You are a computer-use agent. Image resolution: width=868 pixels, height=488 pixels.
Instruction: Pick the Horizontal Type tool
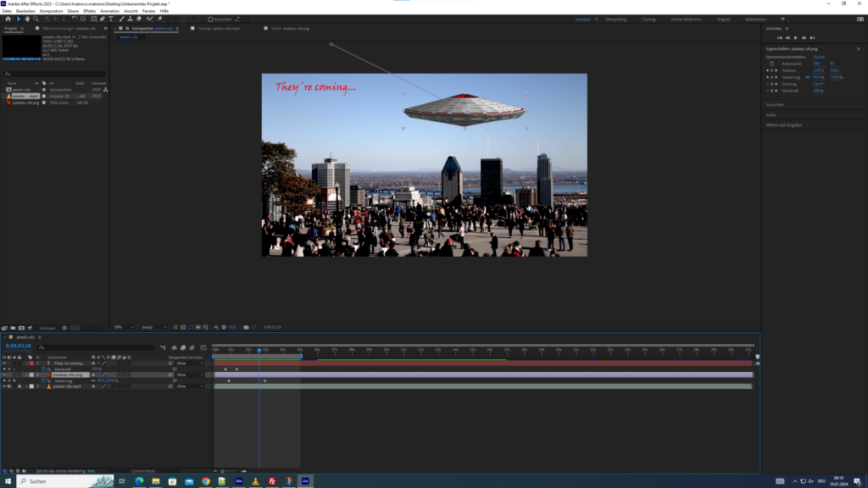[x=110, y=19]
